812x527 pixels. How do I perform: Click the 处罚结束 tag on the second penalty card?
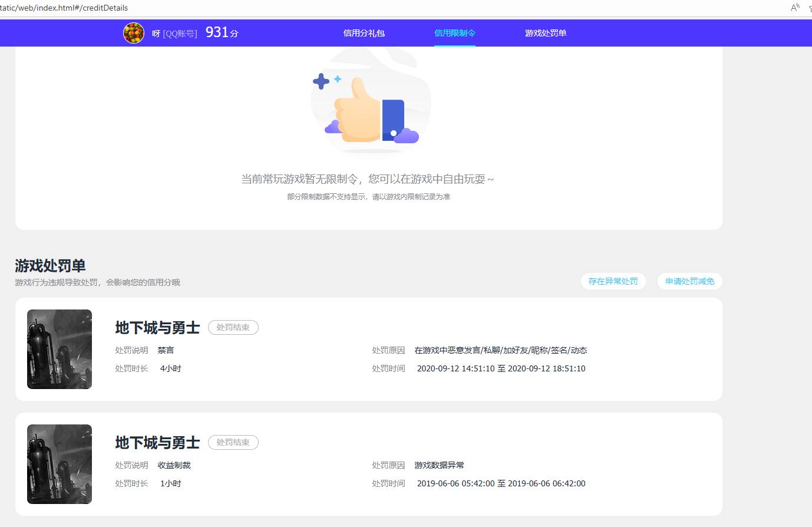coord(233,442)
